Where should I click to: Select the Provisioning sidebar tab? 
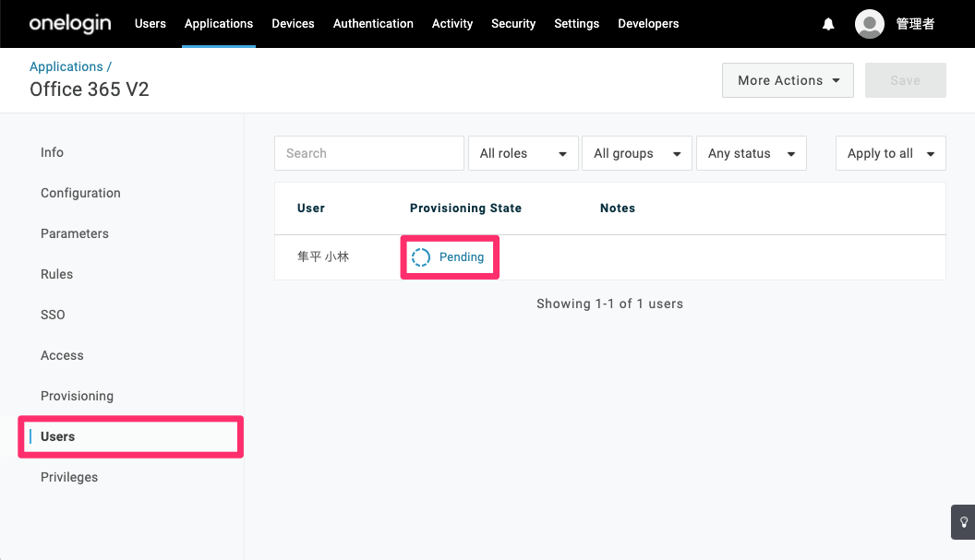[x=78, y=396]
